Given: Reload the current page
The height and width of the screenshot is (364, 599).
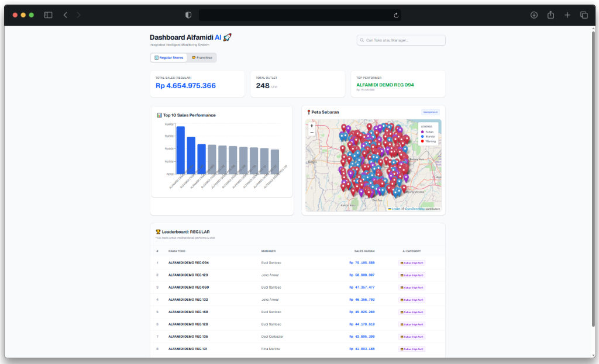Looking at the screenshot, I should coord(396,15).
